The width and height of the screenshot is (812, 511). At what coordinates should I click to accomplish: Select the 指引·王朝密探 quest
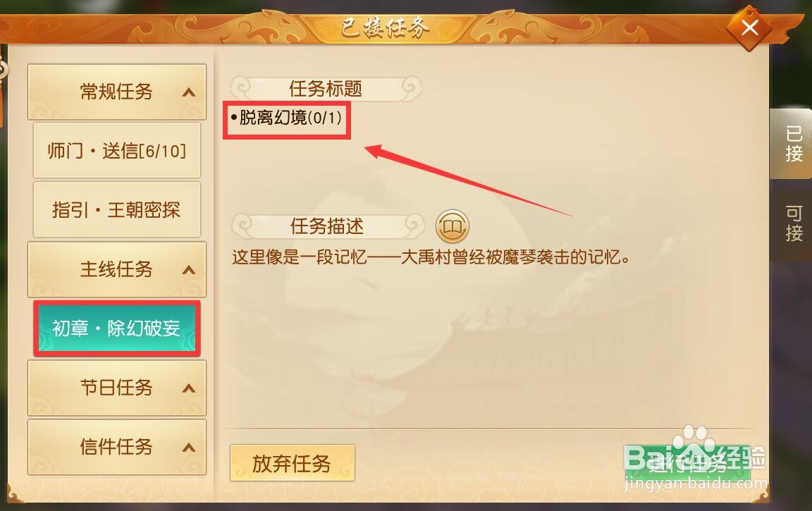tap(117, 209)
